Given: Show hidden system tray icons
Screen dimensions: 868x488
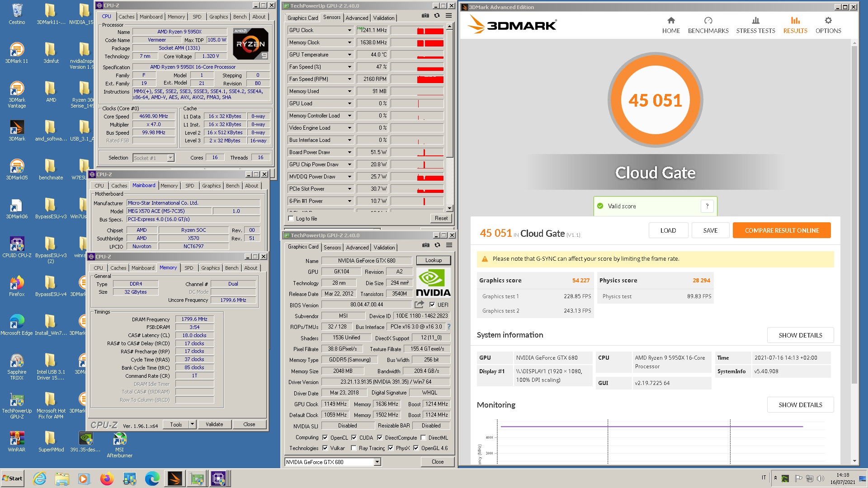Looking at the screenshot, I should [775, 478].
